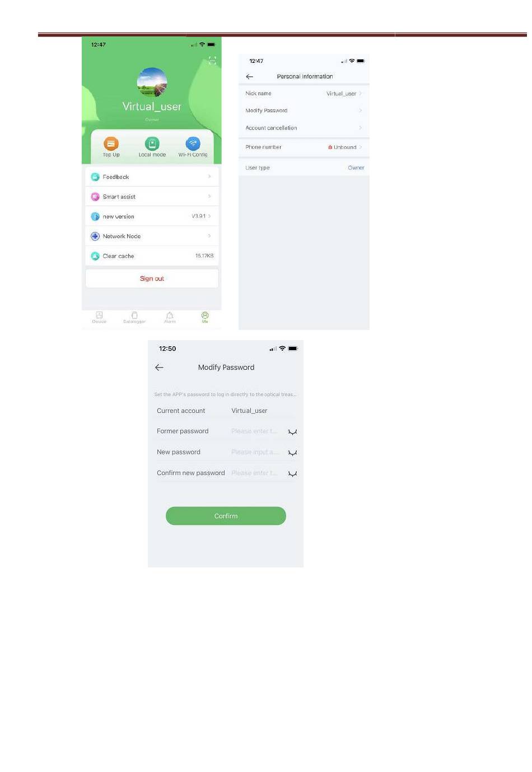
Task: Tap the Virtual_user profile avatar
Action: pyautogui.click(x=152, y=82)
